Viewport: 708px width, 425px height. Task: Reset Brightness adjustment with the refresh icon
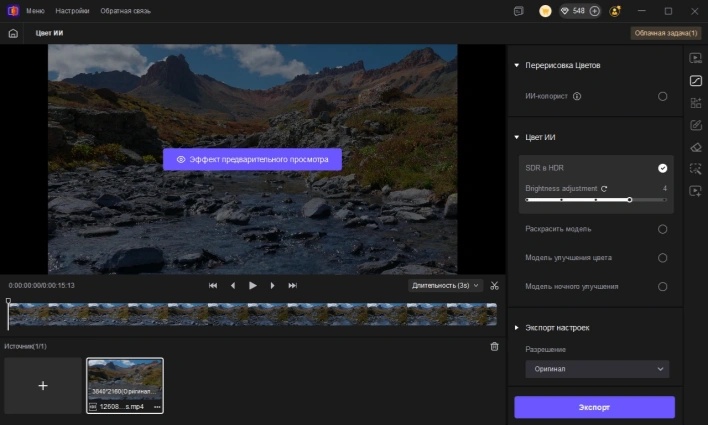coord(604,188)
